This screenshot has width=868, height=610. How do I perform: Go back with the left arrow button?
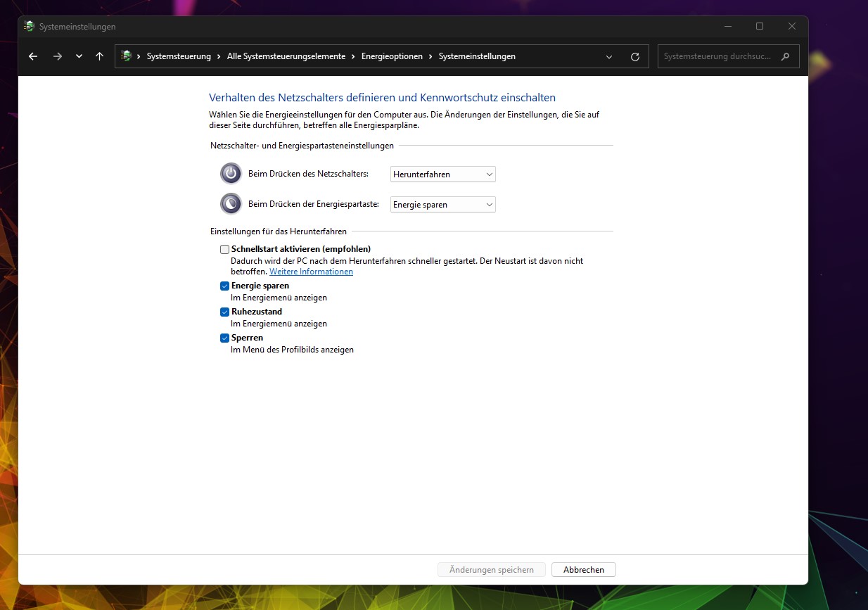click(x=33, y=56)
